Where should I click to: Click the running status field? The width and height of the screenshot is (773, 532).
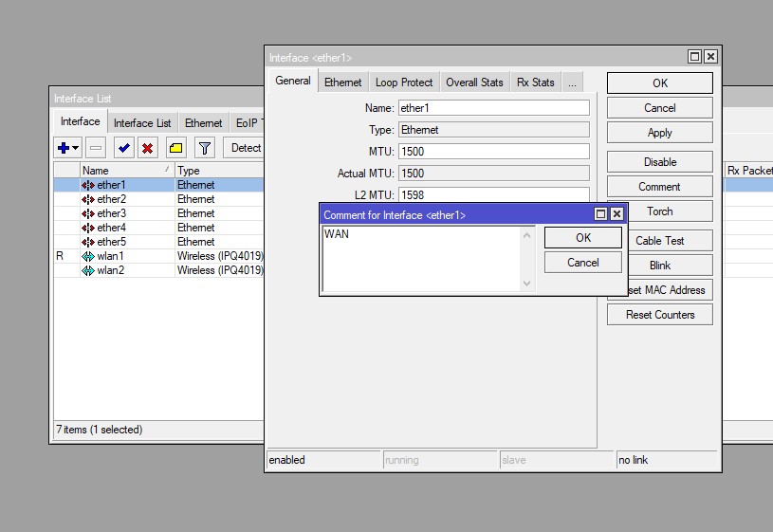pyautogui.click(x=440, y=460)
